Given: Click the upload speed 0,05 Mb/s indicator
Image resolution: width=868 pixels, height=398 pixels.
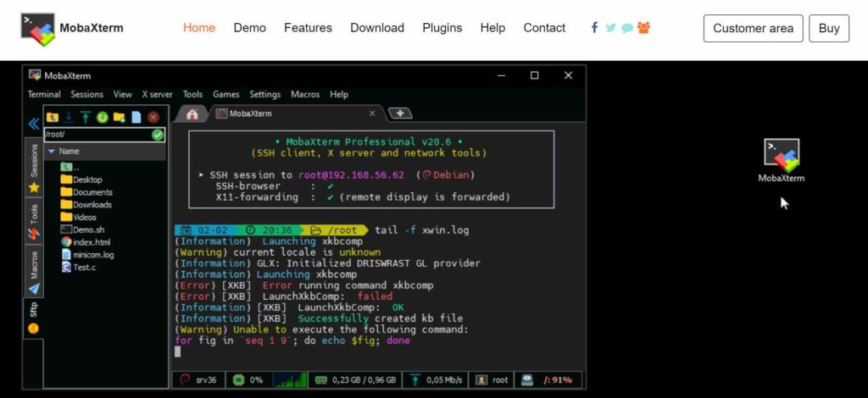Looking at the screenshot, I should coord(437,379).
